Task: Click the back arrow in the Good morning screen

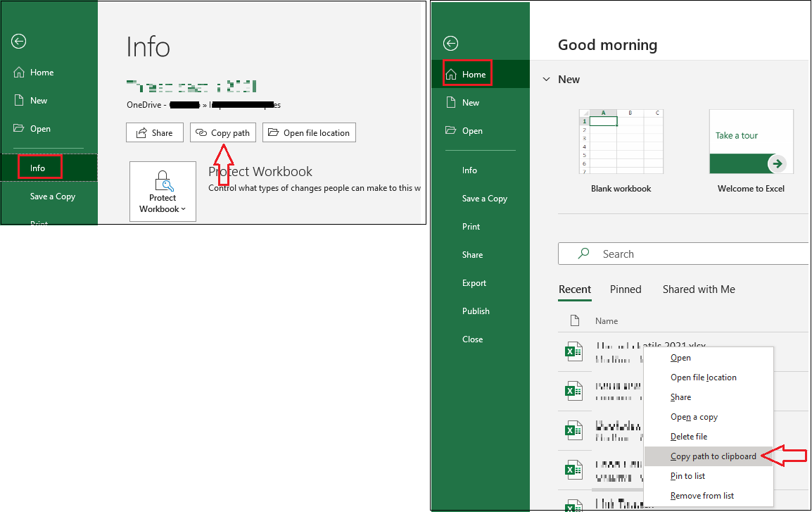Action: pos(450,44)
